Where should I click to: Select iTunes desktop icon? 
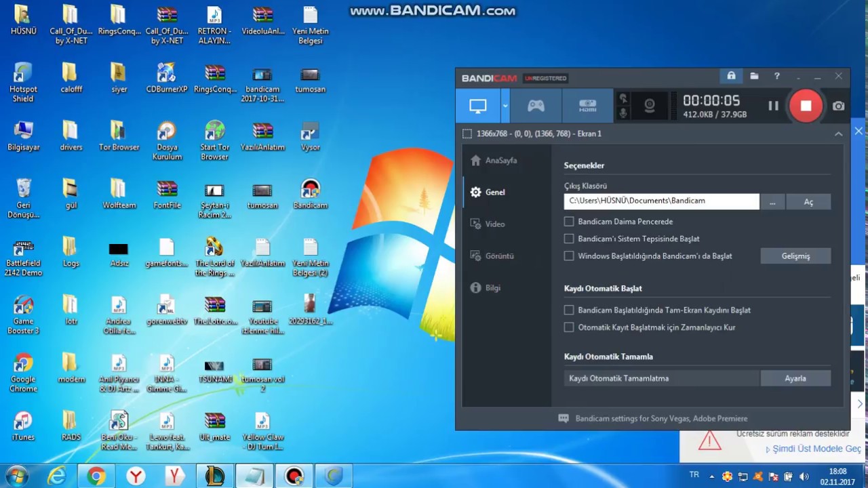[23, 426]
